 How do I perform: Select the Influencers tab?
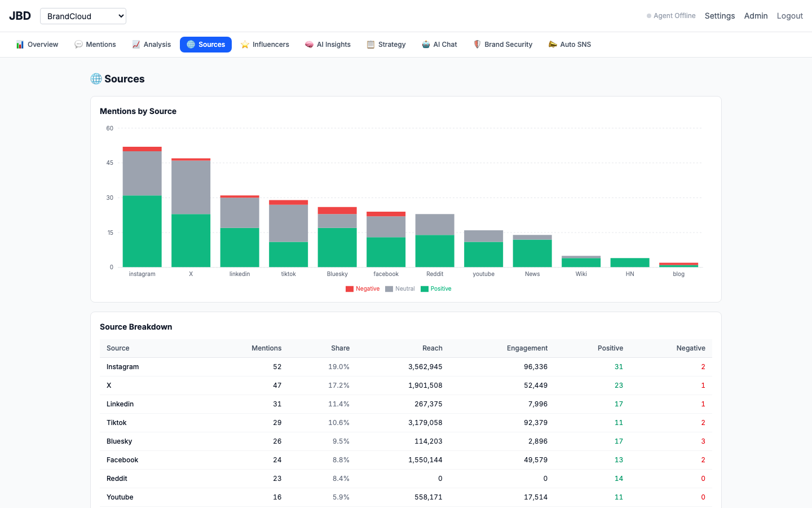coord(265,45)
